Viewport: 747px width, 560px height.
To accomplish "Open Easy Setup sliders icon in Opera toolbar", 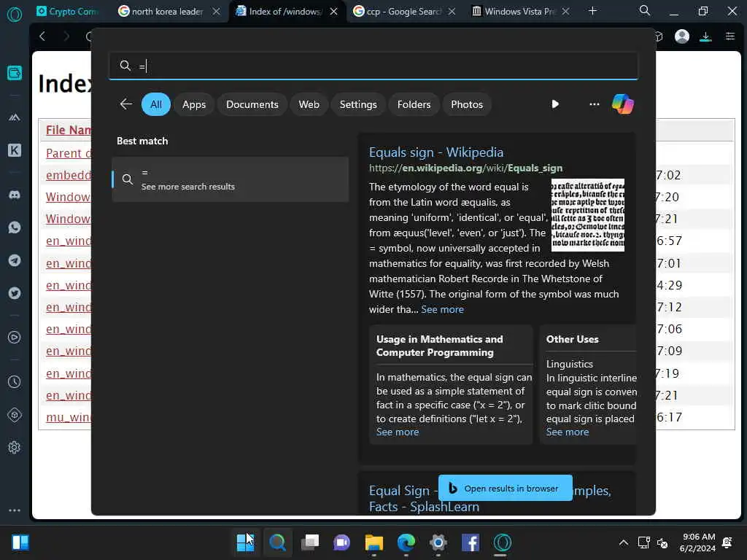I will click(x=729, y=36).
